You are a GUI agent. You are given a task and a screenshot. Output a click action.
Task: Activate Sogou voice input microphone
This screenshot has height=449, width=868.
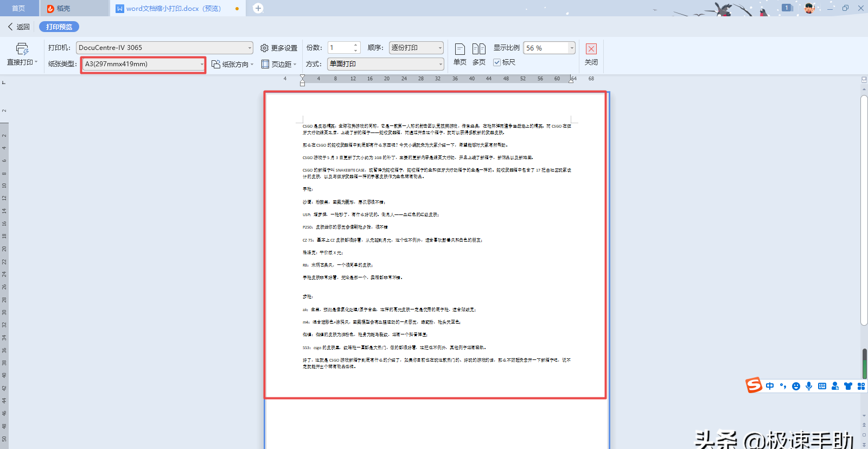[809, 386]
